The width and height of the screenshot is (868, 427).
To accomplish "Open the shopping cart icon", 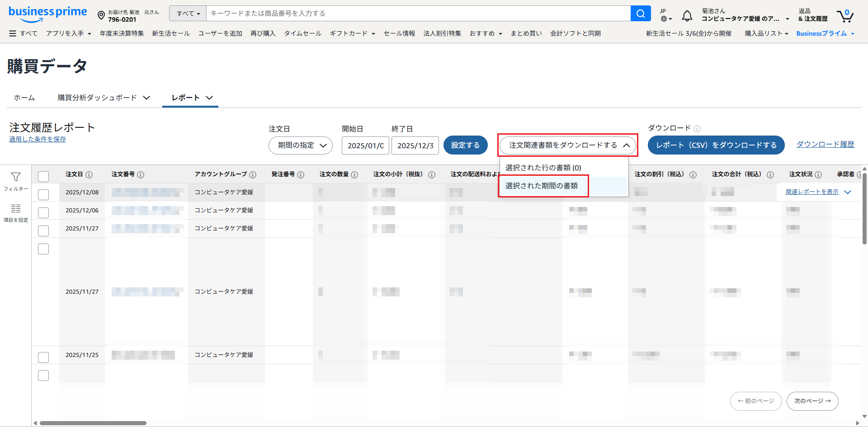I will tap(844, 16).
